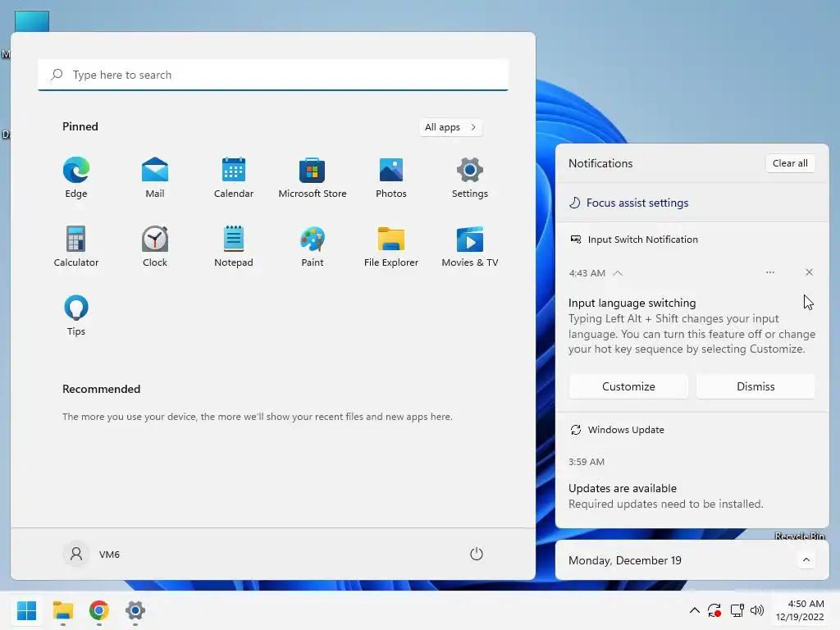Open Focus assist settings
Viewport: 840px width, 630px height.
point(628,203)
